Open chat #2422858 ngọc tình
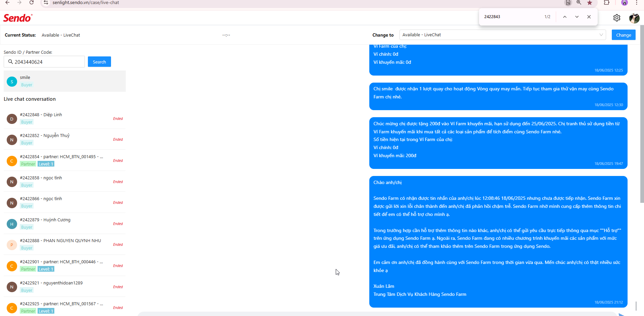 coord(65,182)
